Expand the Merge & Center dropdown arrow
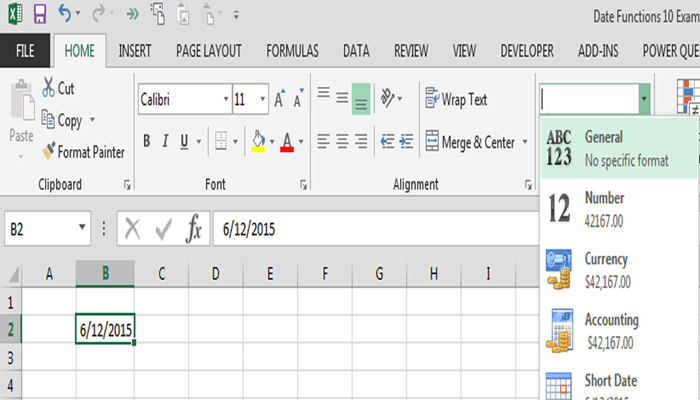This screenshot has height=400, width=700. coord(525,142)
